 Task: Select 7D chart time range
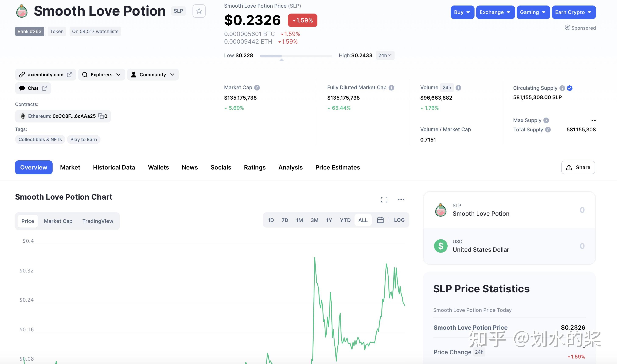[x=285, y=220]
